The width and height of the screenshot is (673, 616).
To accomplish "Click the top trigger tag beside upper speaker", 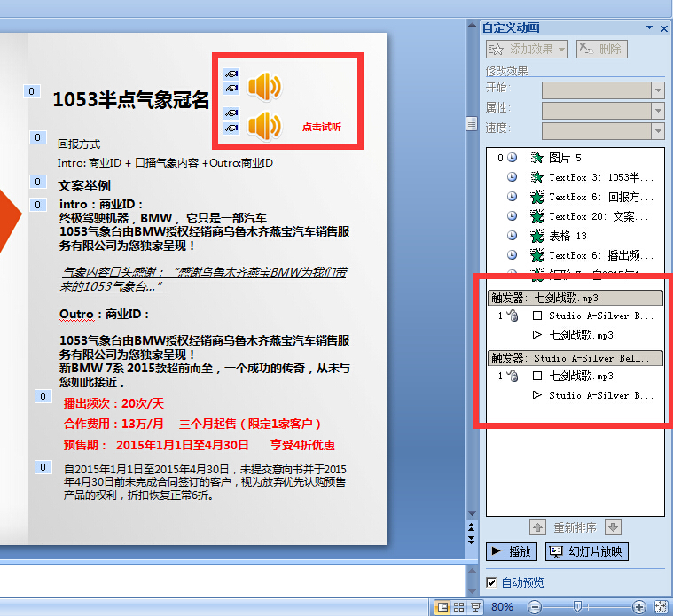I will [x=231, y=74].
